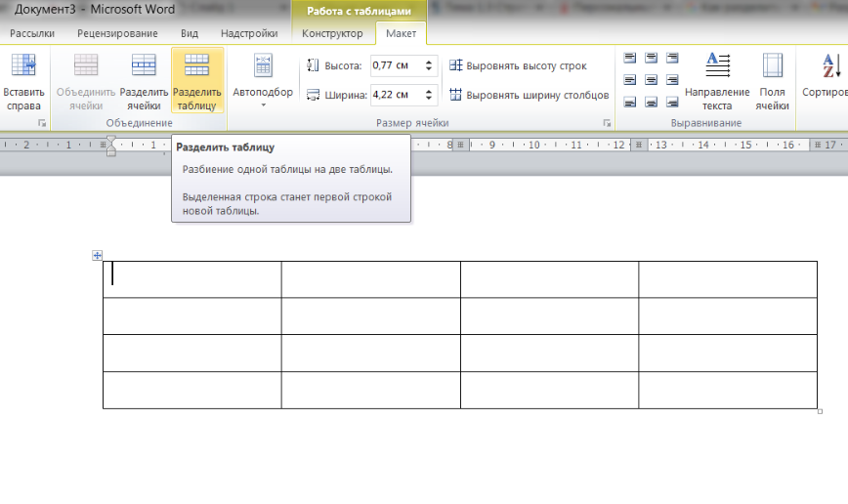Click Split Table (Разделить таблицу) button
Viewport: 848px width, 504px height.
[197, 80]
